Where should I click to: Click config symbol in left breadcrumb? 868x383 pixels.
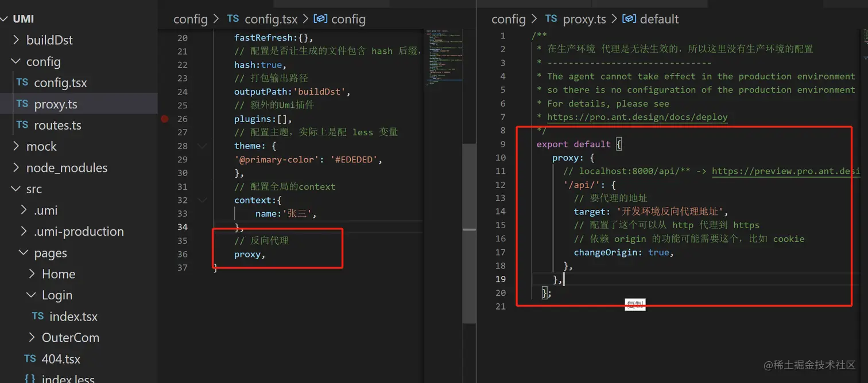[348, 19]
